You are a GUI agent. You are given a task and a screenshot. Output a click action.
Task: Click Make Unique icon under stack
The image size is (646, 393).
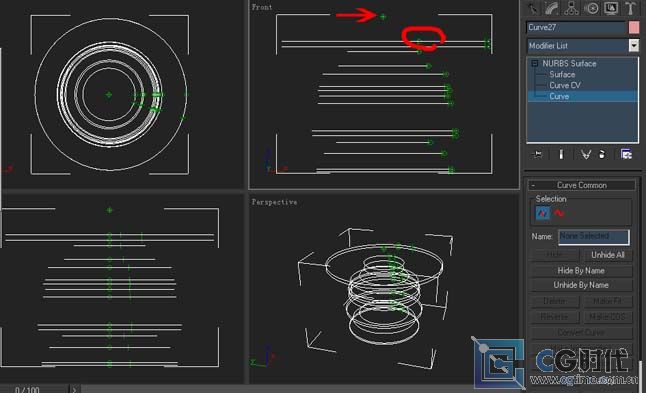(x=585, y=154)
